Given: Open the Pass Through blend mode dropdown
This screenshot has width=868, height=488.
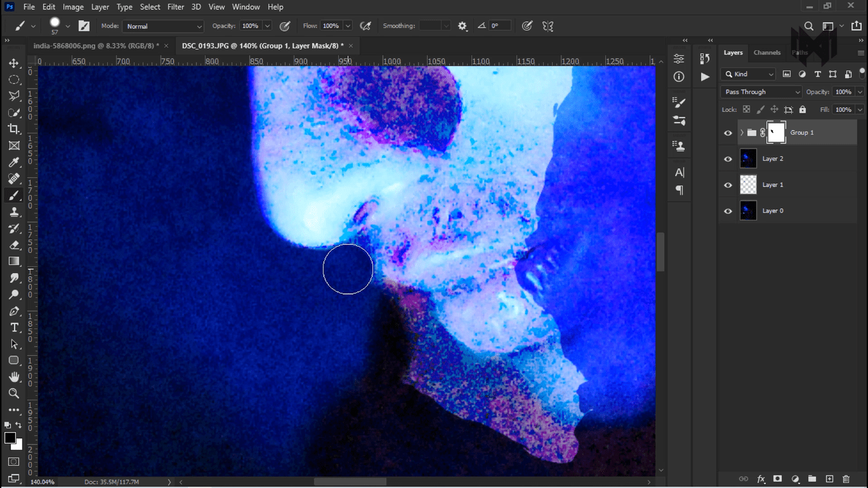Looking at the screenshot, I should click(x=762, y=92).
